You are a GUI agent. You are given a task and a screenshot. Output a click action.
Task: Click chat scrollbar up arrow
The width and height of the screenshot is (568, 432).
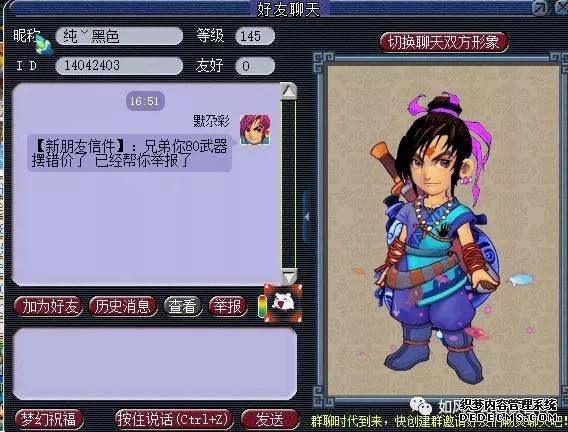point(289,91)
